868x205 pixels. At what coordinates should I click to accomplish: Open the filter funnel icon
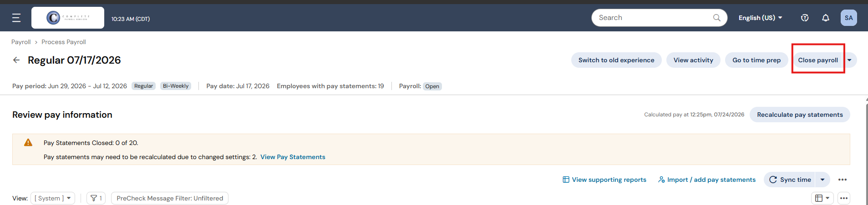(x=96, y=198)
